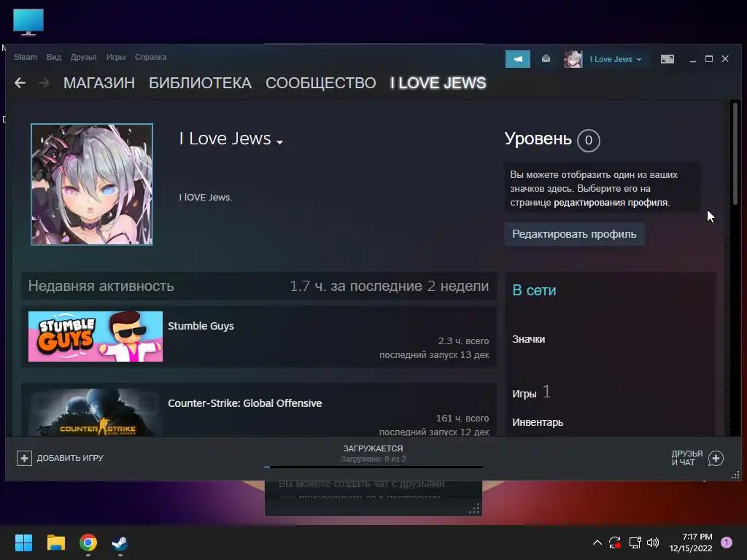Open the Steam menu
This screenshot has height=560, width=747.
(x=26, y=57)
